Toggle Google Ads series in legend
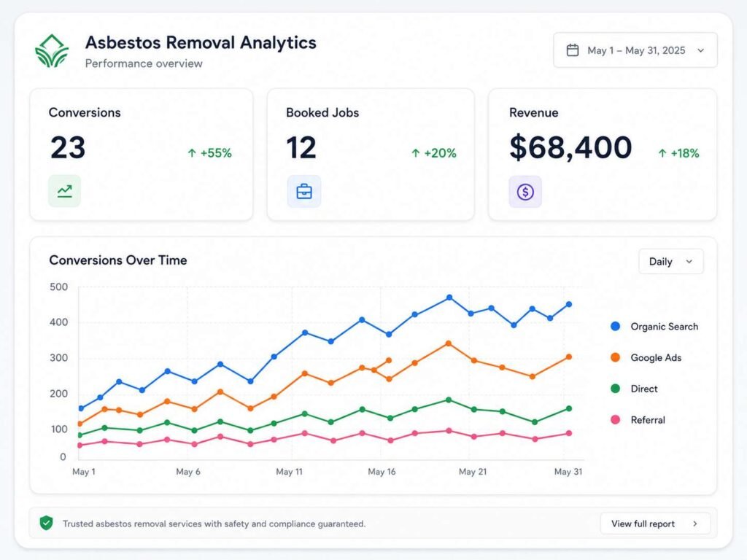This screenshot has width=747, height=560. coord(646,357)
